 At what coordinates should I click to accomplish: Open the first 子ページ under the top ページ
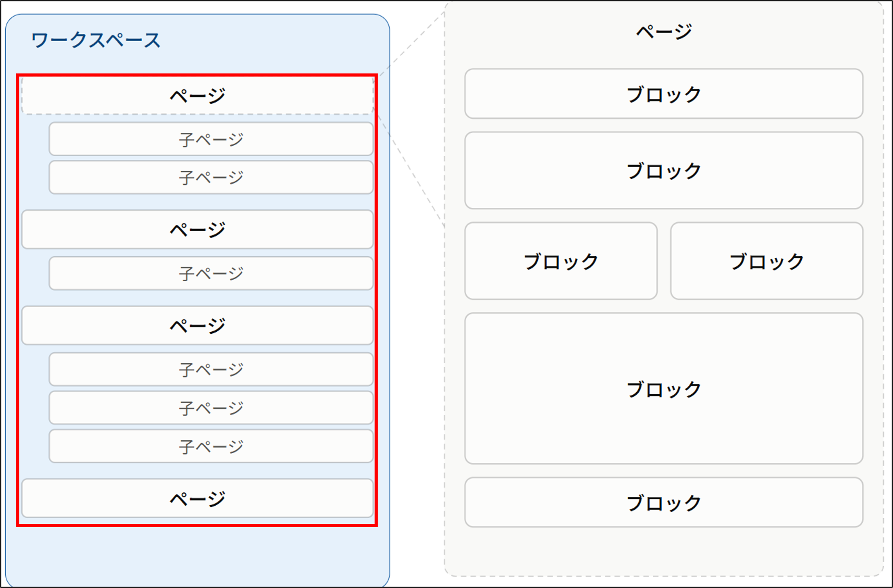[211, 139]
